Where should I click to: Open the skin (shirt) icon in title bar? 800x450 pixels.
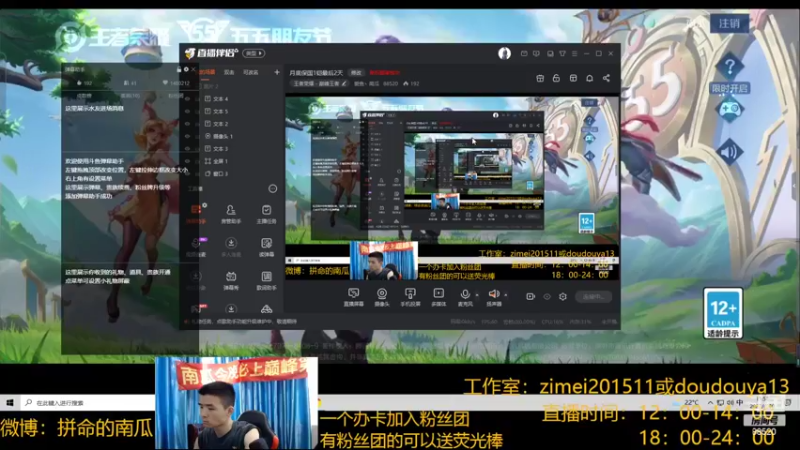[562, 53]
